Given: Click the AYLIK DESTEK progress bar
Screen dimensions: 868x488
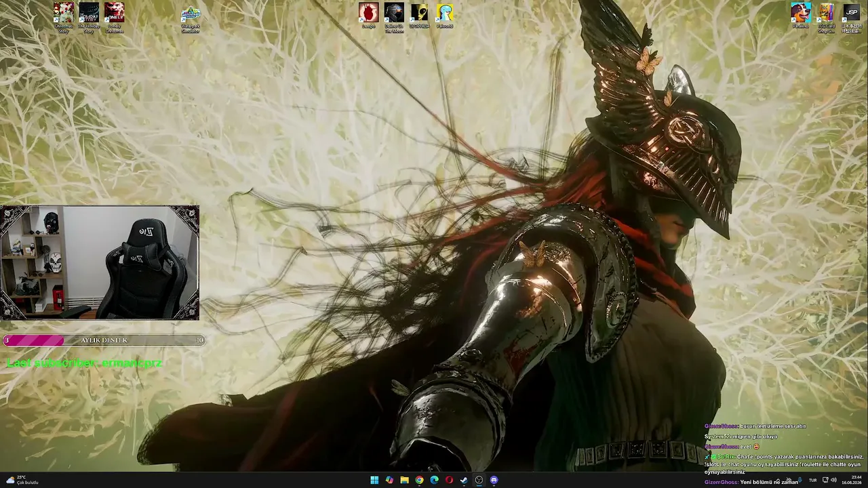Looking at the screenshot, I should 104,340.
